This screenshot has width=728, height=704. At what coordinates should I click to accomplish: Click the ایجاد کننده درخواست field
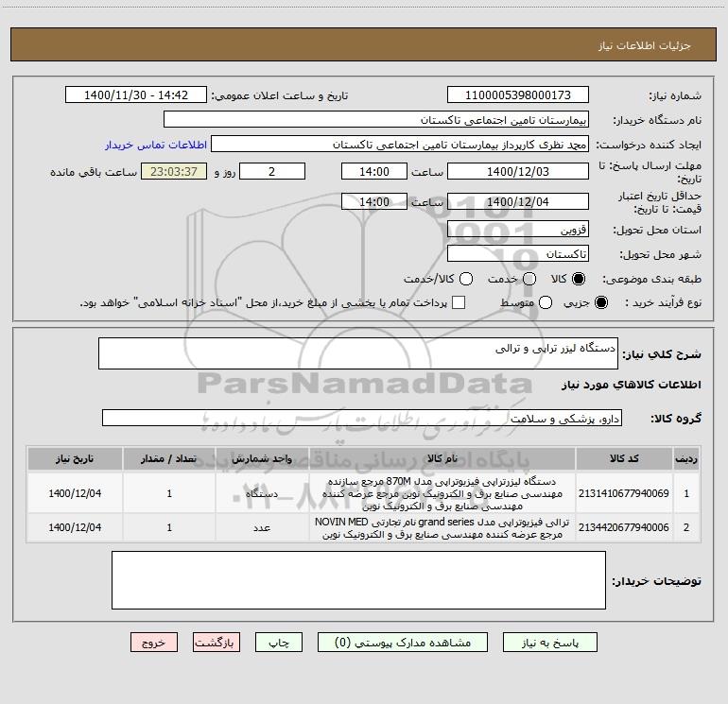pos(400,144)
